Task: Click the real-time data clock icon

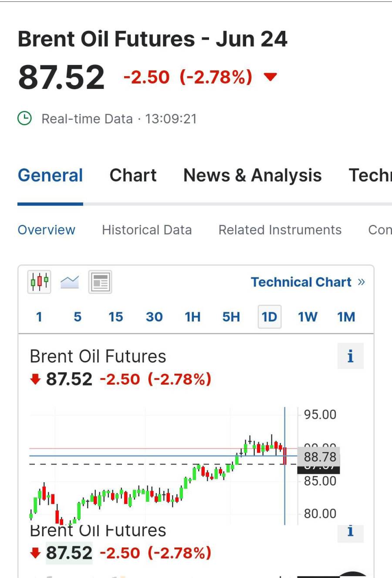Action: tap(24, 118)
